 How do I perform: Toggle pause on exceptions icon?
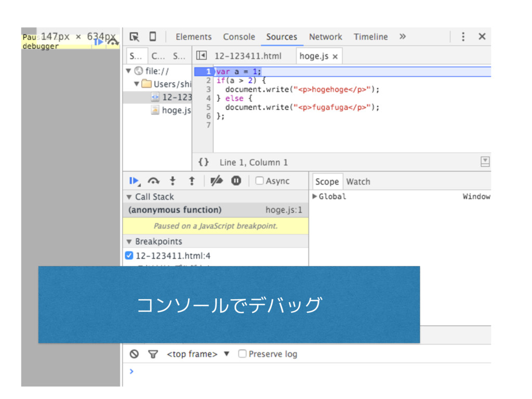(x=236, y=181)
